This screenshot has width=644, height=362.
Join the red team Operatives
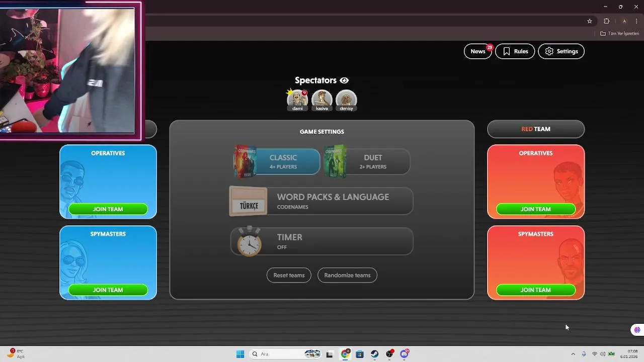coord(536,209)
